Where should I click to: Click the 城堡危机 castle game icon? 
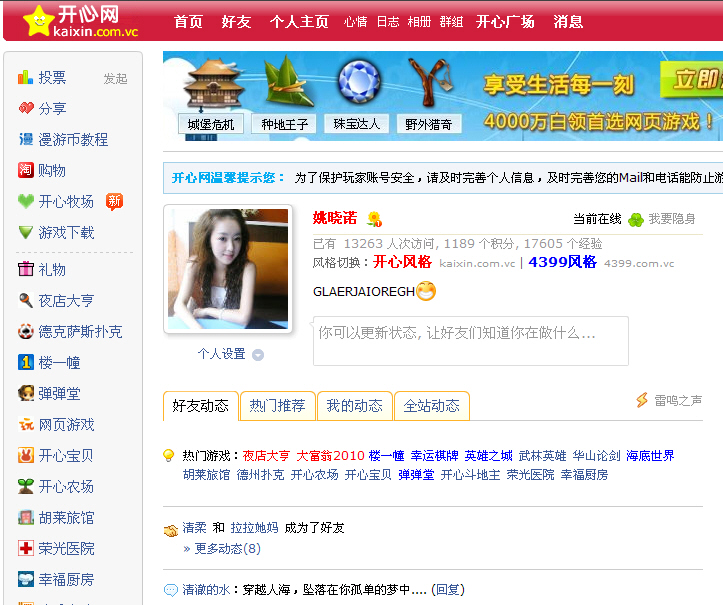tap(212, 84)
